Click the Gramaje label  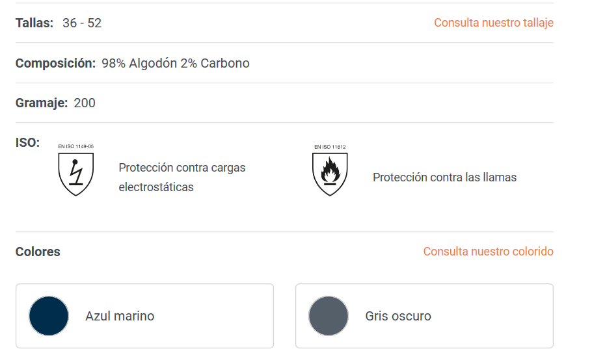coord(42,103)
